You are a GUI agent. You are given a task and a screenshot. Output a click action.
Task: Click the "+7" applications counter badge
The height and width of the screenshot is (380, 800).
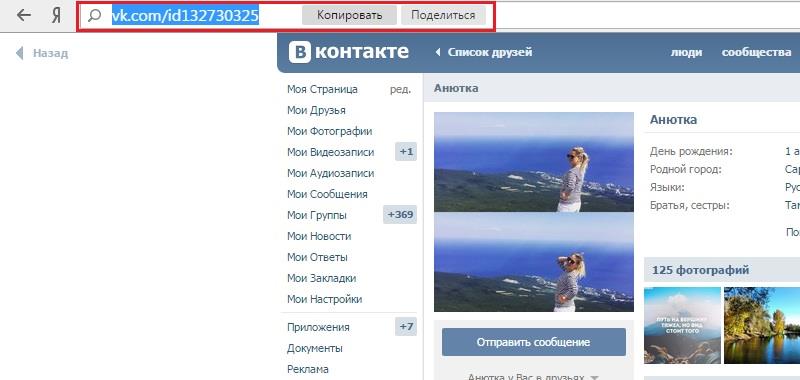tap(406, 327)
